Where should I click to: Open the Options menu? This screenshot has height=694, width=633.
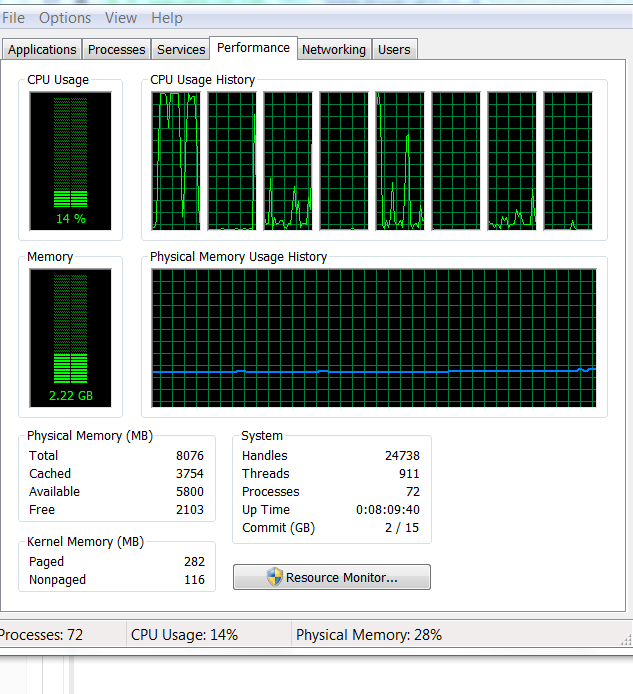65,18
